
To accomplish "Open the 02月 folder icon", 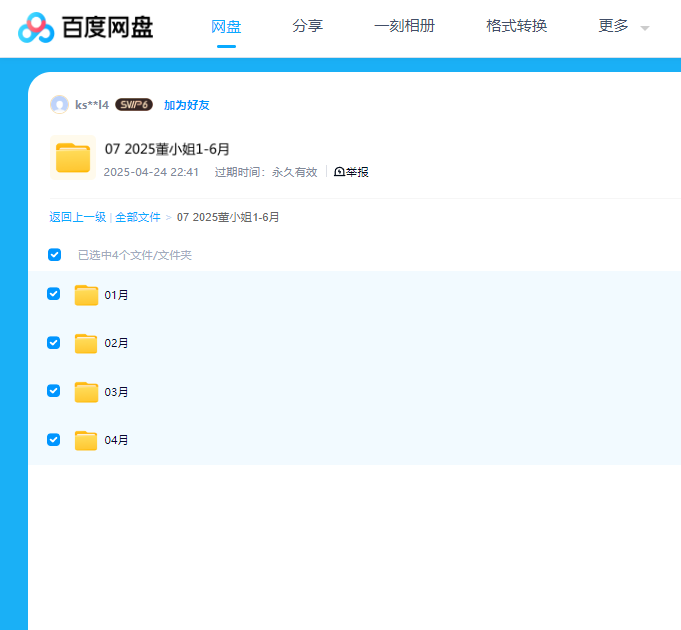I will tap(86, 343).
